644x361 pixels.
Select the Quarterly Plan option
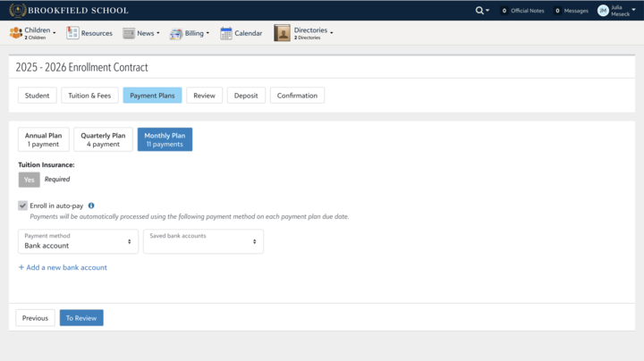[103, 139]
